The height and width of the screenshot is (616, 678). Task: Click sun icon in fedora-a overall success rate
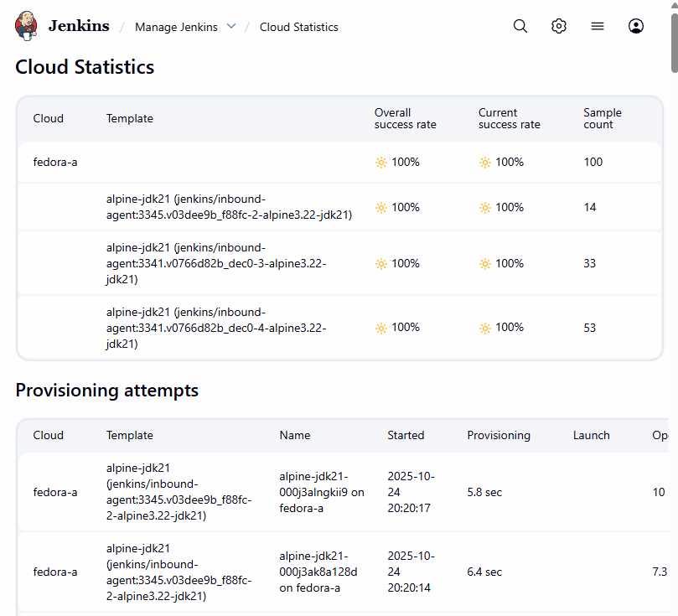coord(381,163)
